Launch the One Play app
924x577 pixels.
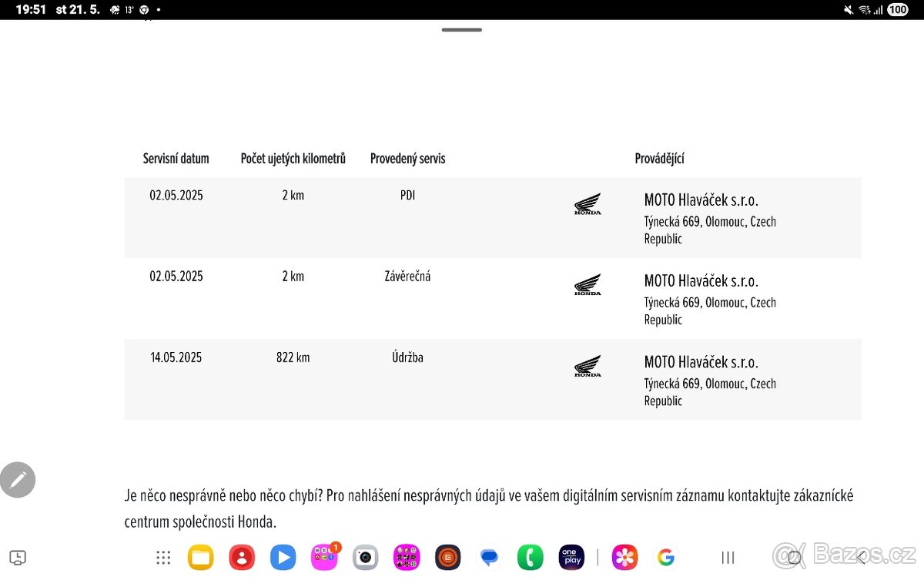[x=571, y=557]
